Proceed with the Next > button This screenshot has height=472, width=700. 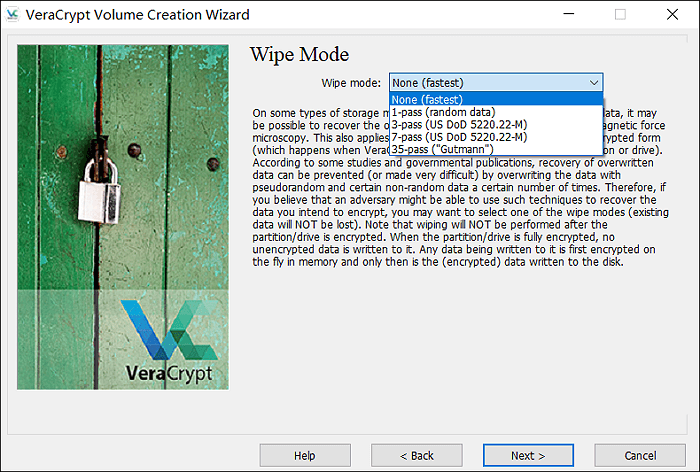[x=528, y=456]
